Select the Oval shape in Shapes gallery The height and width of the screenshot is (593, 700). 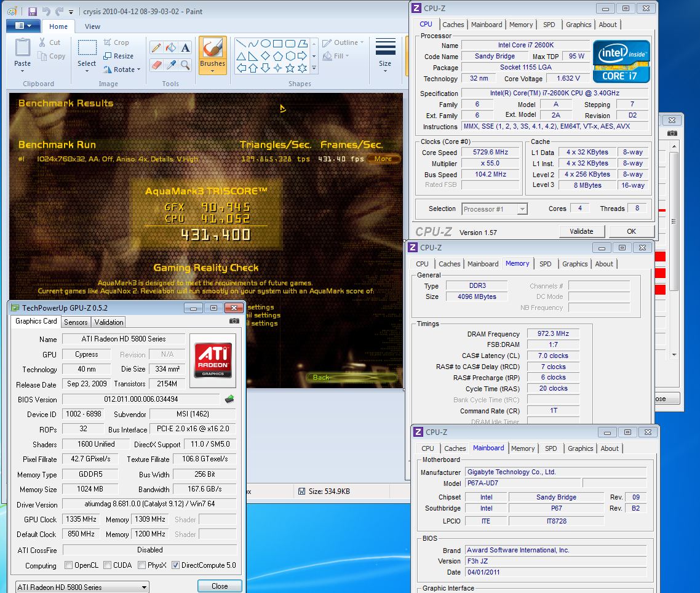click(266, 43)
